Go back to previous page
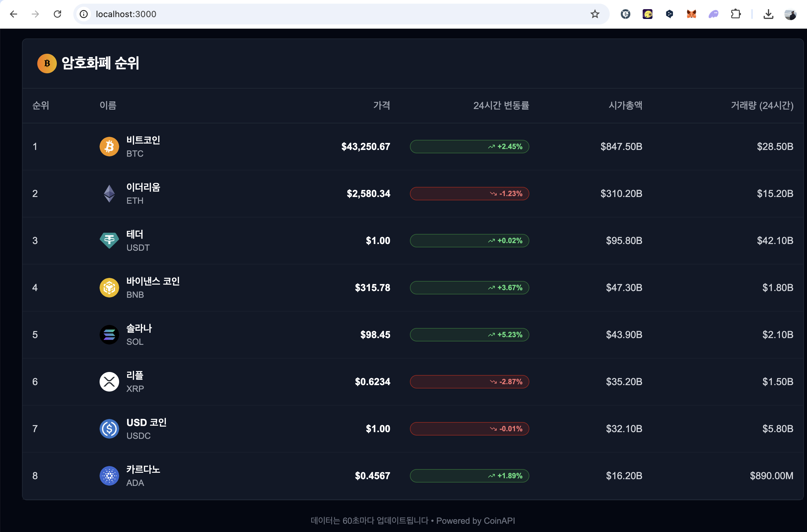Image resolution: width=807 pixels, height=532 pixels. coord(13,14)
